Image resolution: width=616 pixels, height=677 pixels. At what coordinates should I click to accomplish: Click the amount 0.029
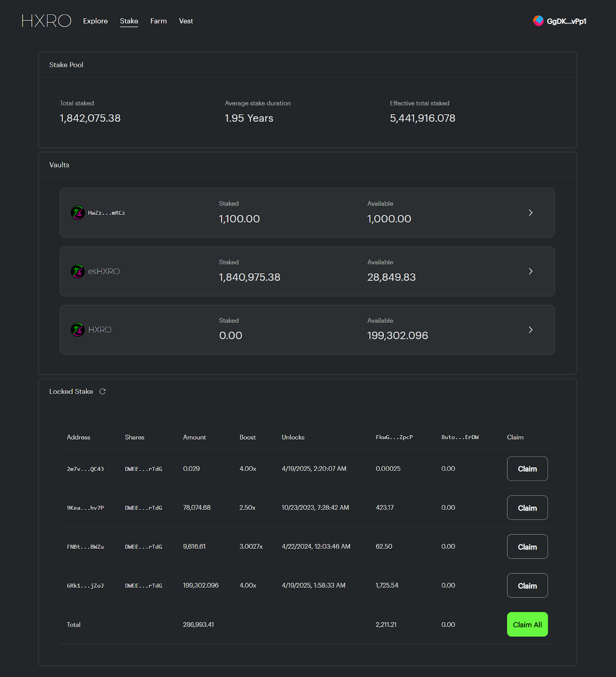(x=191, y=468)
